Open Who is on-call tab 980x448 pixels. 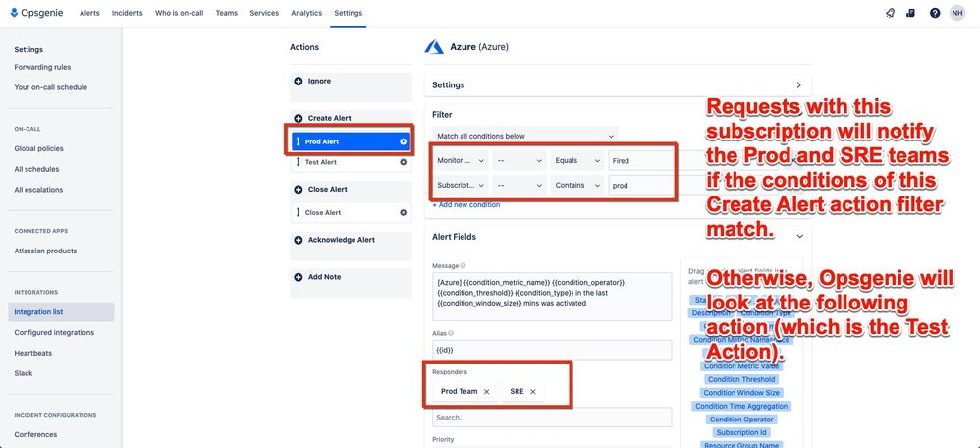[x=179, y=13]
